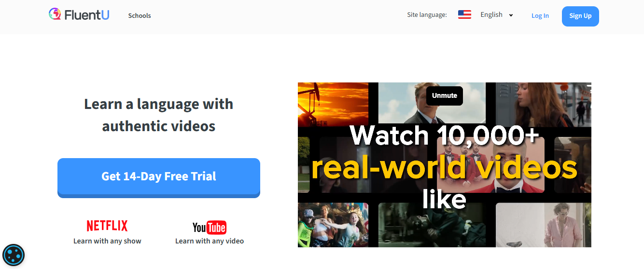Click the FluentU logo icon
Screen dimensions: 644x269
55,14
